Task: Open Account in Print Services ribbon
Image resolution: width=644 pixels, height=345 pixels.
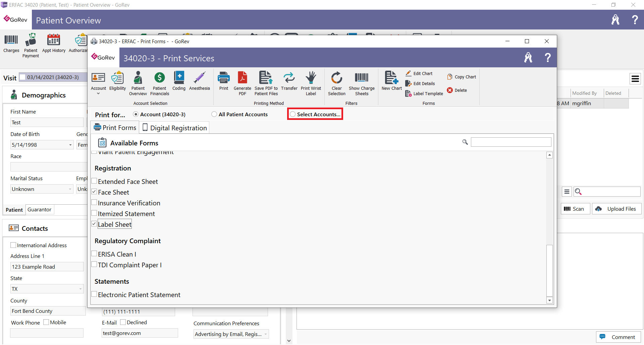Action: pos(98,81)
